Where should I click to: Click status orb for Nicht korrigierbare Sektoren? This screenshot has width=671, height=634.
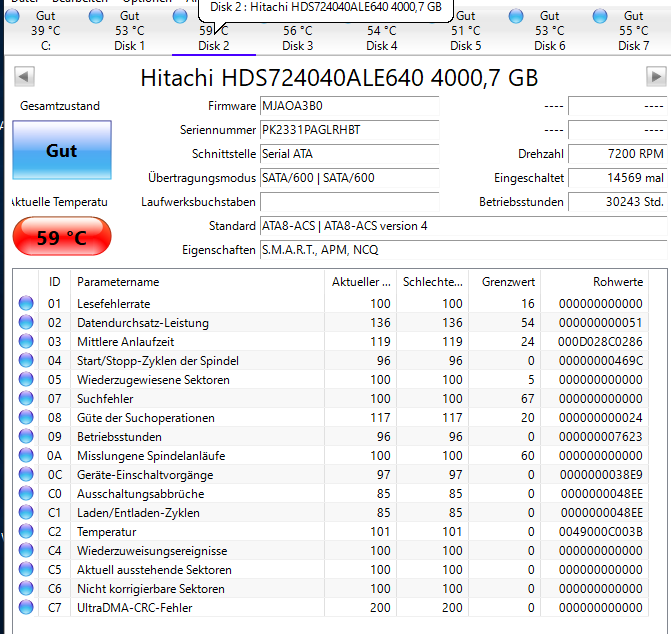26,589
